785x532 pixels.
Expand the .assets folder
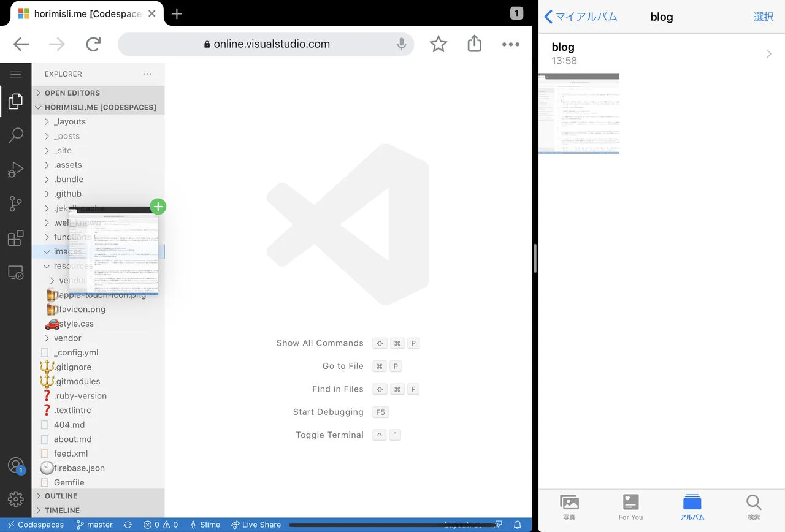(x=98, y=165)
